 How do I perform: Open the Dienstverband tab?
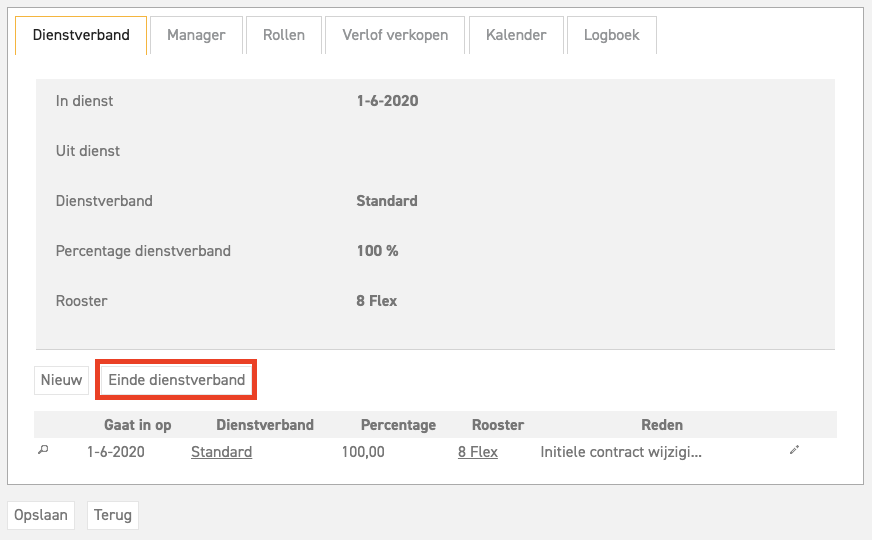[81, 35]
